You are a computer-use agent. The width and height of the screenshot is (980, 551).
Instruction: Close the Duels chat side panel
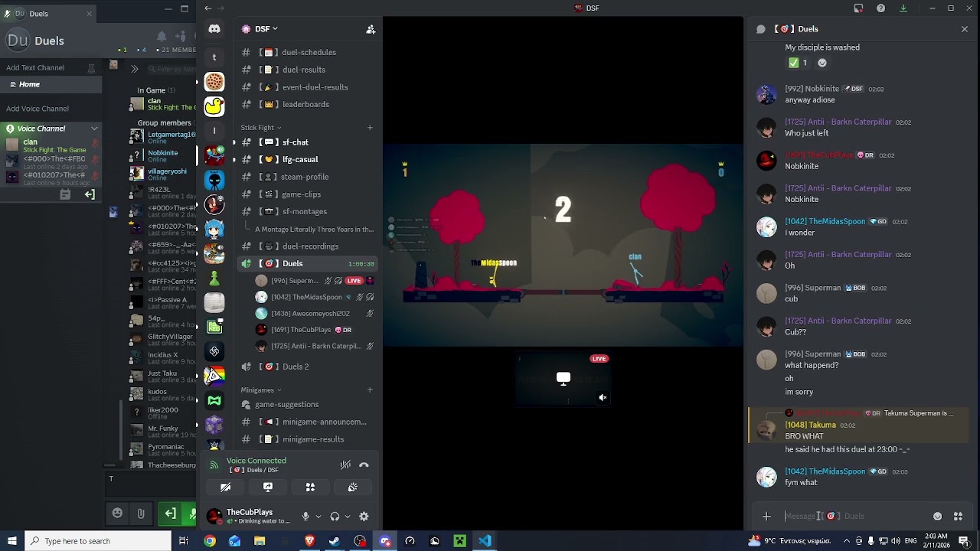tap(964, 29)
